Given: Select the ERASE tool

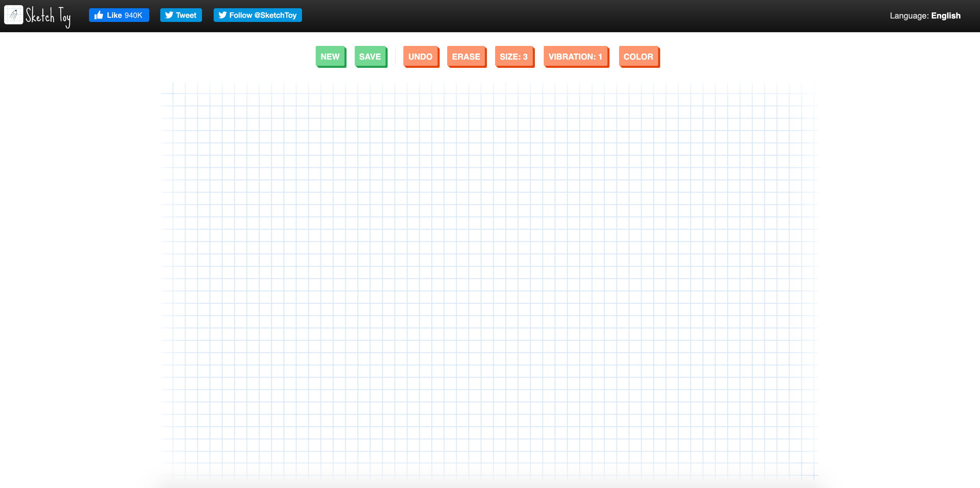Looking at the screenshot, I should (467, 57).
